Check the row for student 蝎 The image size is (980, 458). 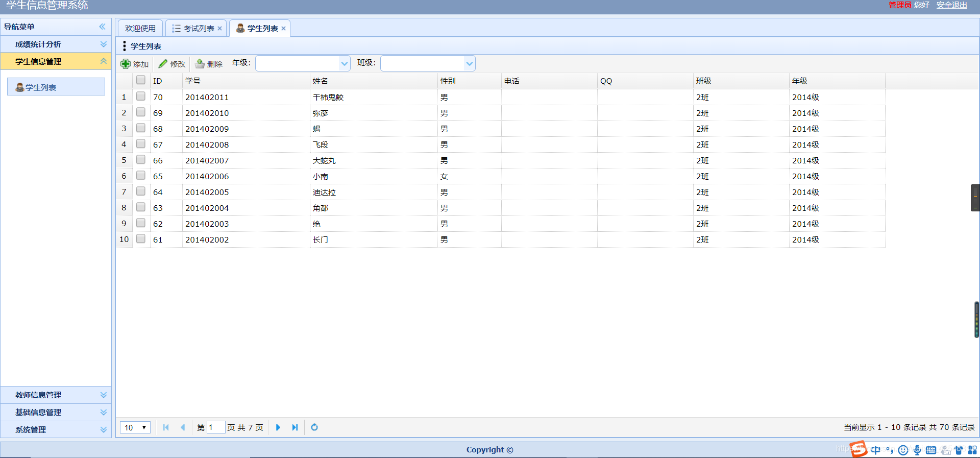click(x=141, y=128)
